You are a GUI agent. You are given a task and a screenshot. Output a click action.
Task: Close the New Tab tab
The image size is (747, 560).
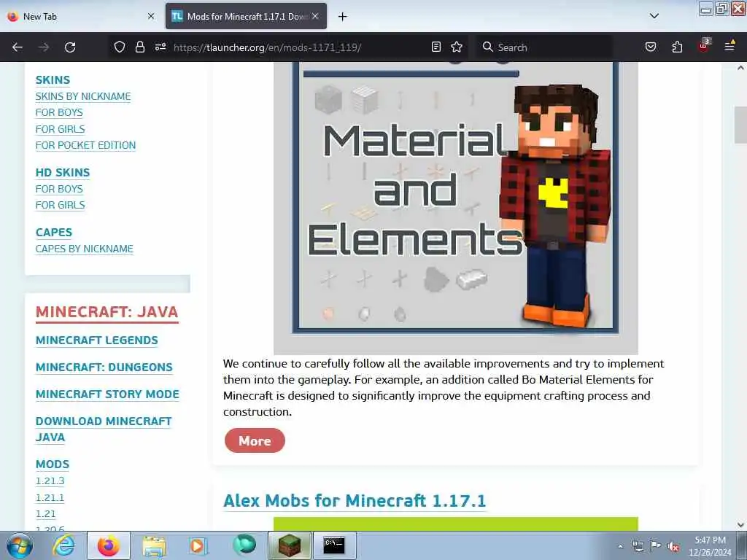point(151,16)
